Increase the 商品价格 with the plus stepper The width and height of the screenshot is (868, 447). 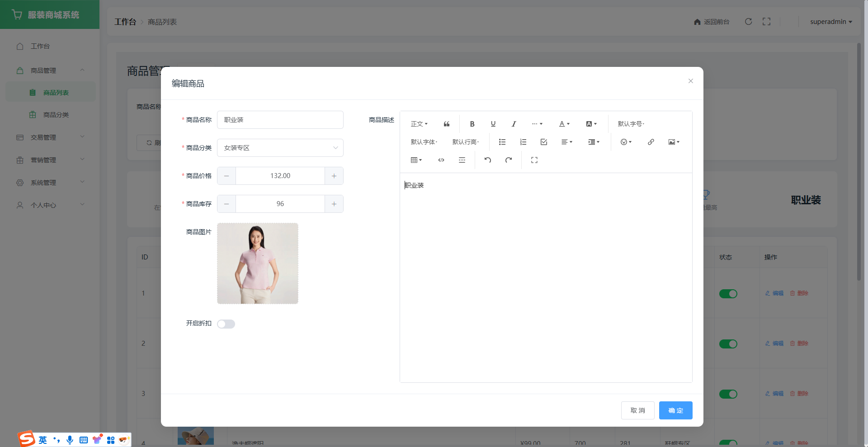pos(334,176)
